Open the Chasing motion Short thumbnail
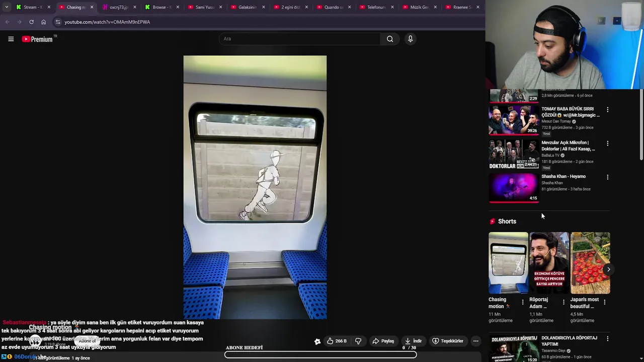This screenshot has width=644, height=362. coord(508,263)
